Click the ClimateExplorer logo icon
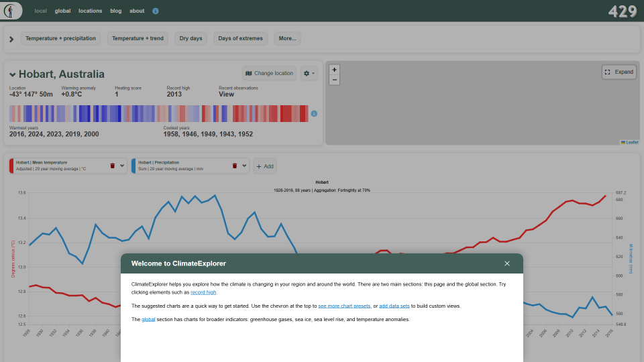The image size is (644, 362). pyautogui.click(x=10, y=10)
